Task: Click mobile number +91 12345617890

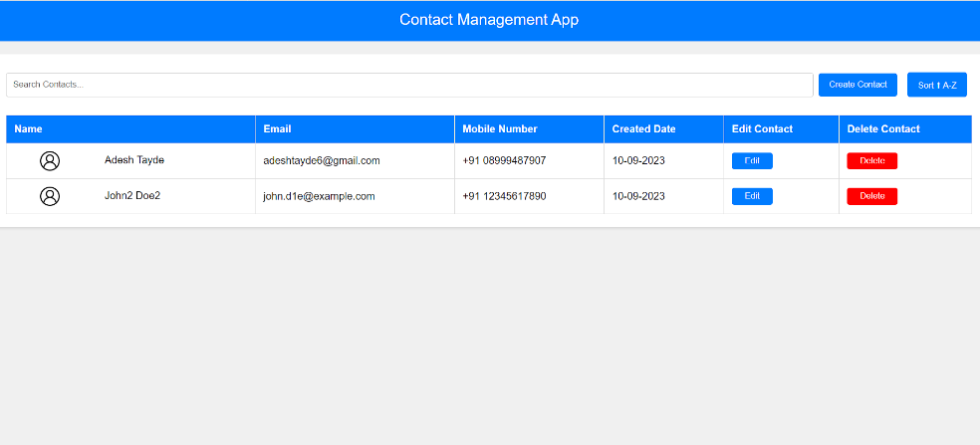Action: tap(504, 196)
